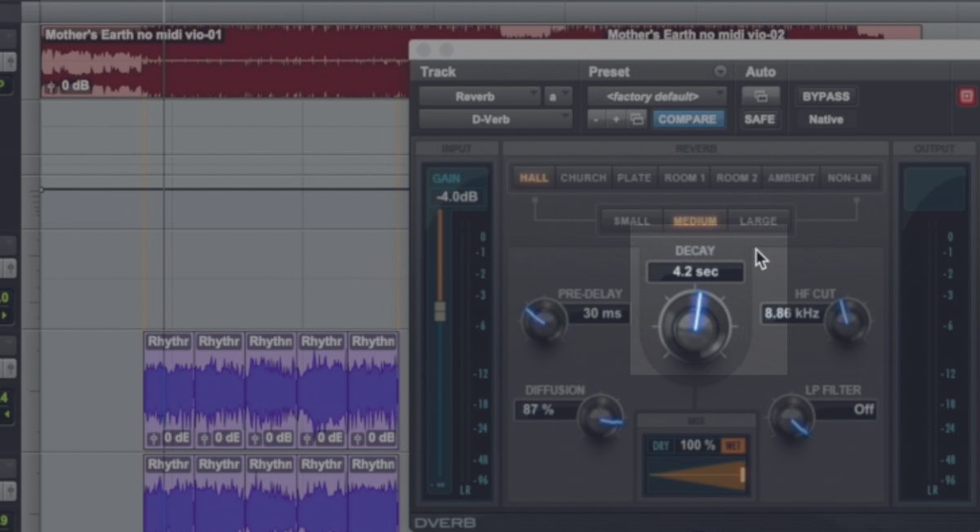Toggle the COMPARE button
The image size is (980, 532).
688,118
